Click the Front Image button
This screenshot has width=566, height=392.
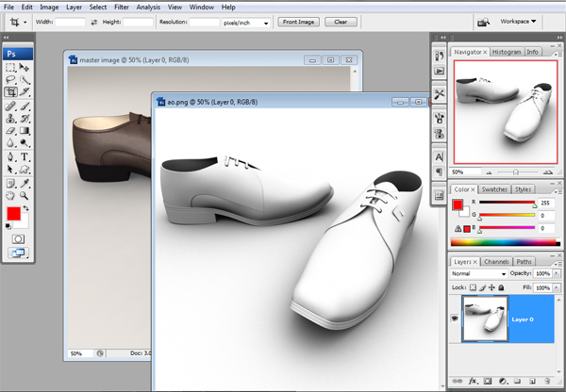(298, 22)
